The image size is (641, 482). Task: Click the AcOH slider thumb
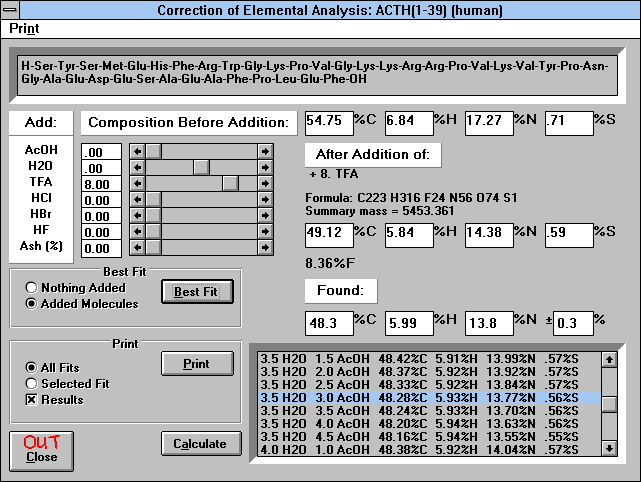coord(154,152)
